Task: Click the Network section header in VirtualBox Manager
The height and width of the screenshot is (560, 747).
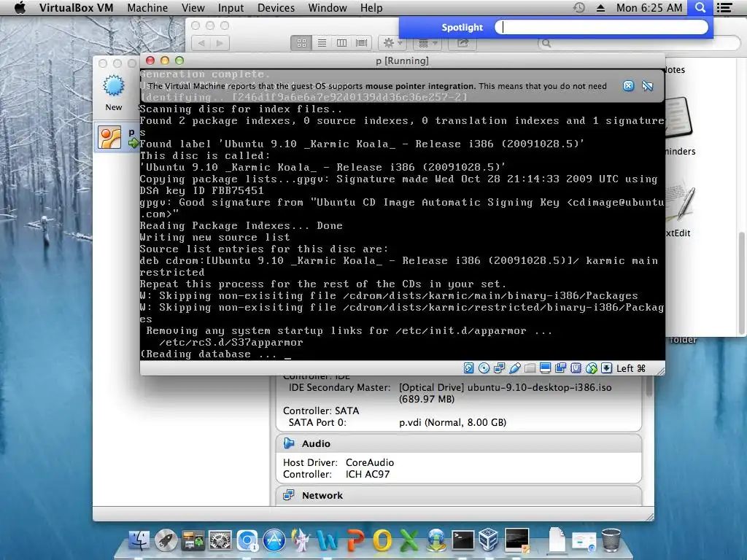Action: point(459,495)
